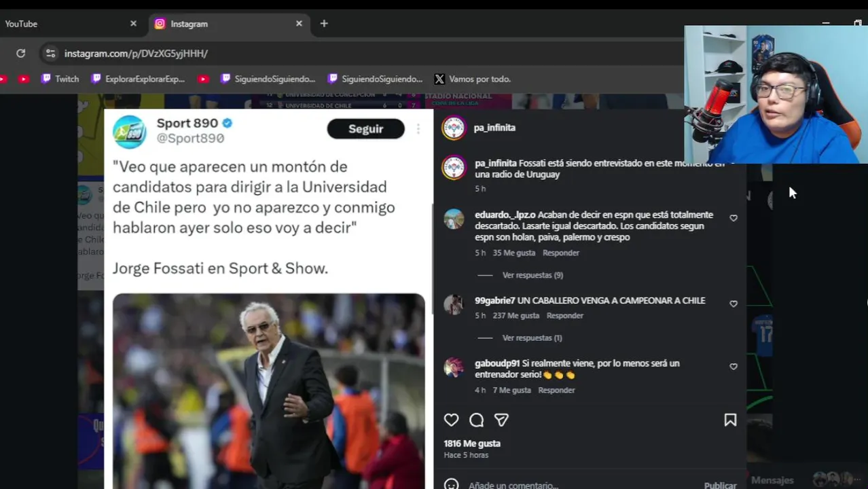
Task: Open the site information icon in the address bar
Action: (50, 53)
